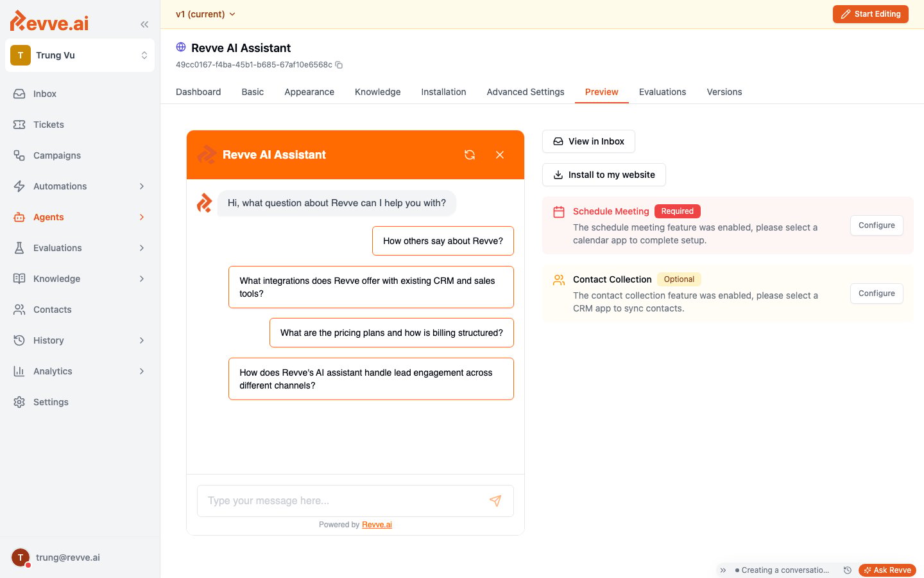
Task: Click the Ask Revve button
Action: pyautogui.click(x=887, y=570)
